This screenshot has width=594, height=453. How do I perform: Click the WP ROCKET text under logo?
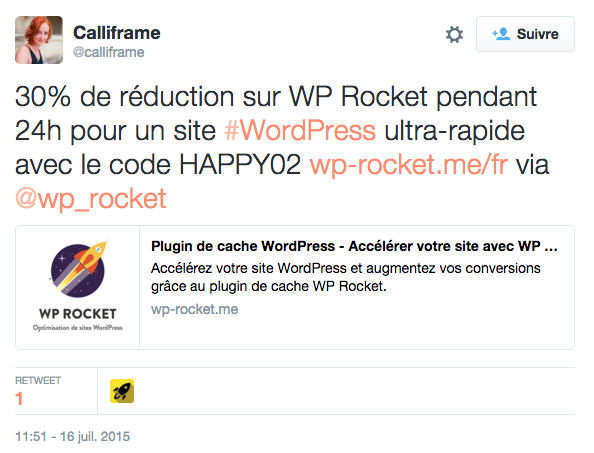tap(78, 314)
